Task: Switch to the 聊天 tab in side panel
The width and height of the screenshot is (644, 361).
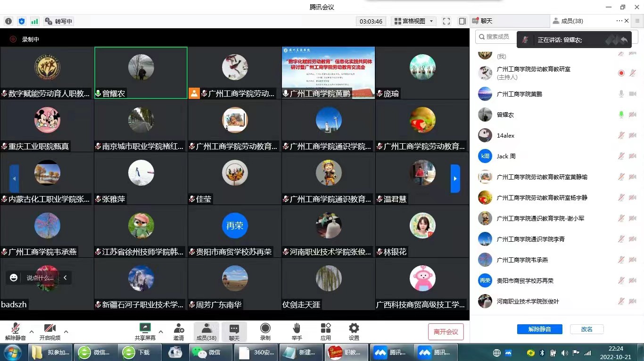Action: 486,21
